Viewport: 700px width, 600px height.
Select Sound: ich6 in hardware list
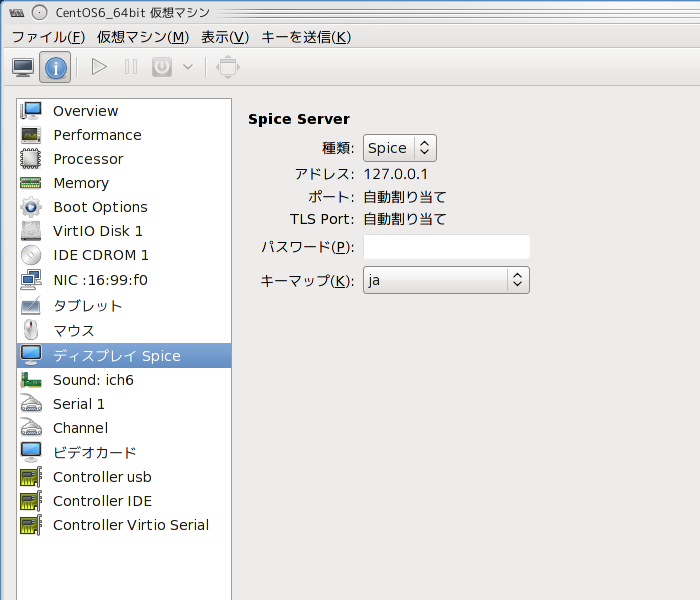coord(124,380)
